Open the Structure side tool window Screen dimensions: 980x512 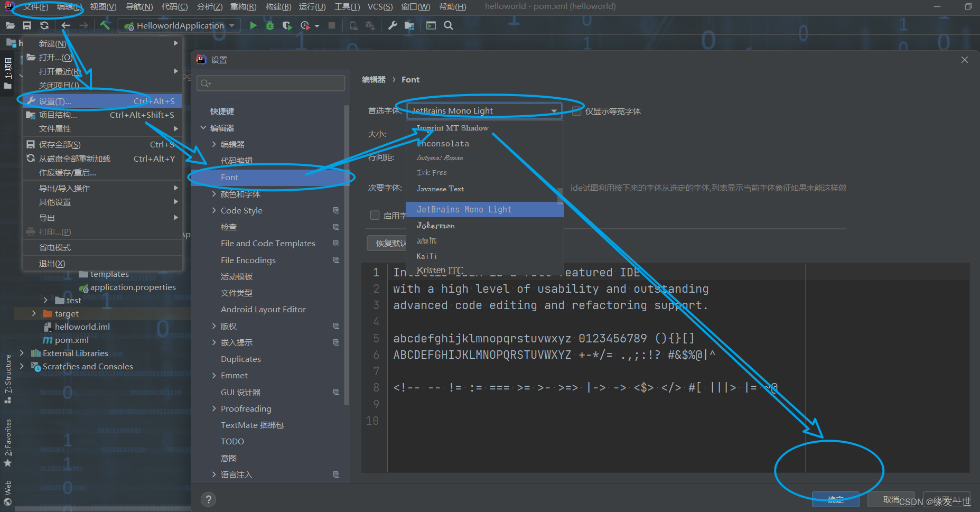point(8,379)
